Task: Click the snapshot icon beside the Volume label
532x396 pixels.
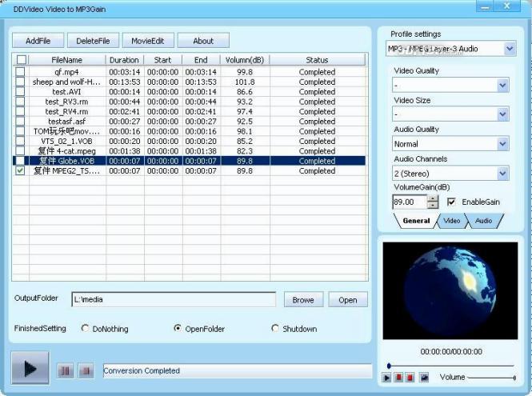Action: (424, 378)
